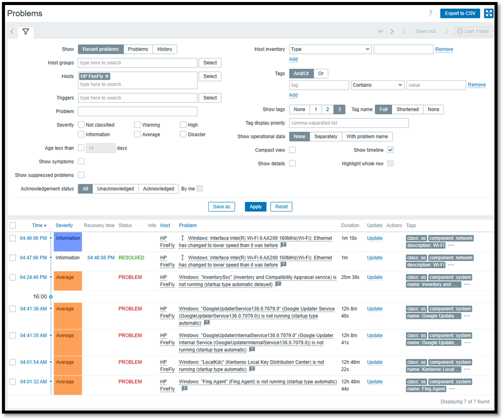Sort by Time column header
Viewport: 504px width, 420px height.
tap(39, 226)
